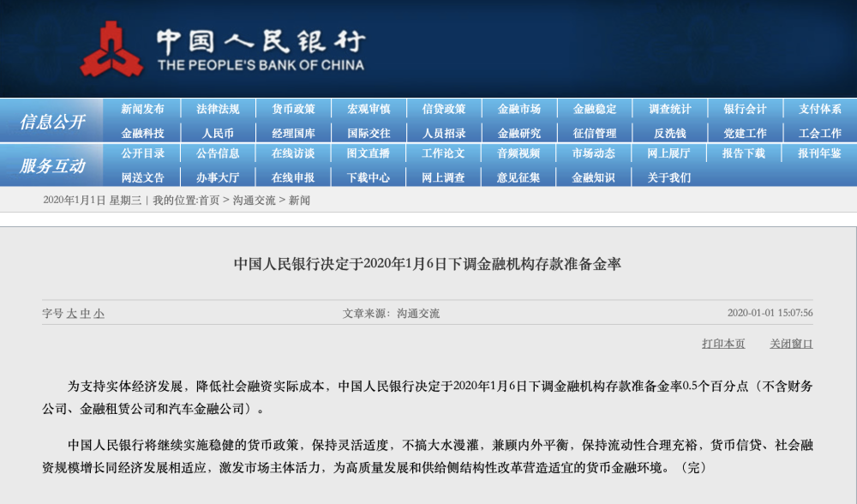The height and width of the screenshot is (504, 857).
Task: Open 人员招录 page
Action: pos(444,134)
